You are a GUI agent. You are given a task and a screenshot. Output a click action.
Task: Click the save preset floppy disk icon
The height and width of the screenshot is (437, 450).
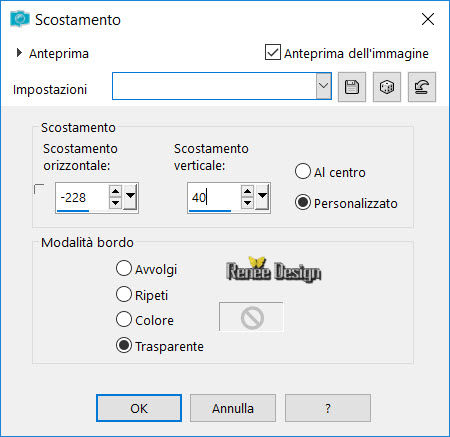(352, 87)
